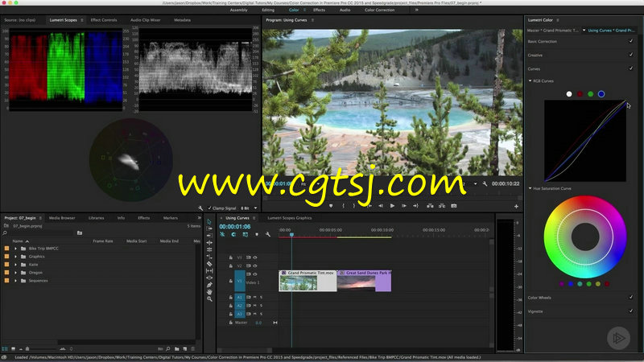This screenshot has height=362, width=644.
Task: Expand the Katie bin
Action: (15, 265)
